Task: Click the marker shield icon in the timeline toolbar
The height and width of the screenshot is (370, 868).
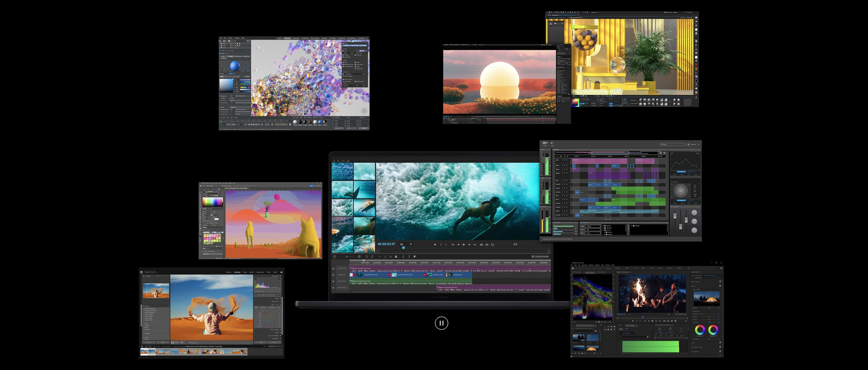Action: pos(415,257)
